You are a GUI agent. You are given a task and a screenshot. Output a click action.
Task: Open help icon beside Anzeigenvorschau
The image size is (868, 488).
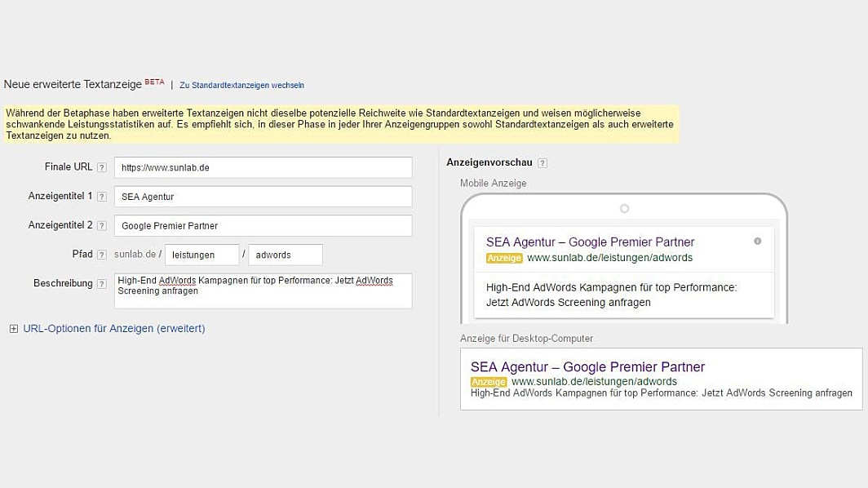(x=542, y=163)
